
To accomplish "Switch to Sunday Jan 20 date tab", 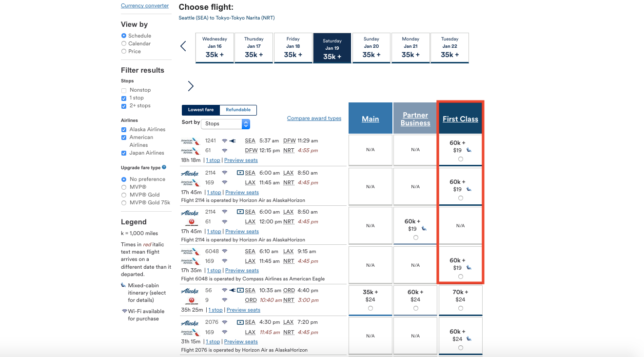I will pos(371,48).
